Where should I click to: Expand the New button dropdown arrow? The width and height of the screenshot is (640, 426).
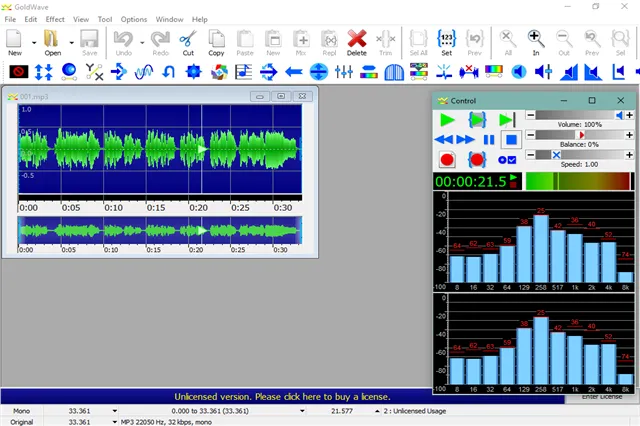34,42
